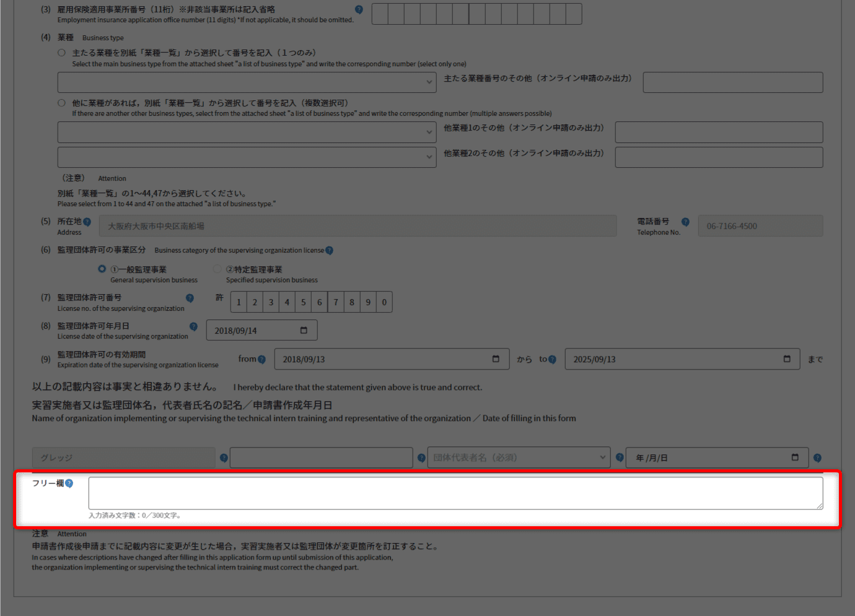The width and height of the screenshot is (855, 616).
Task: Click the 他業種1のその他 text field
Action: (719, 132)
